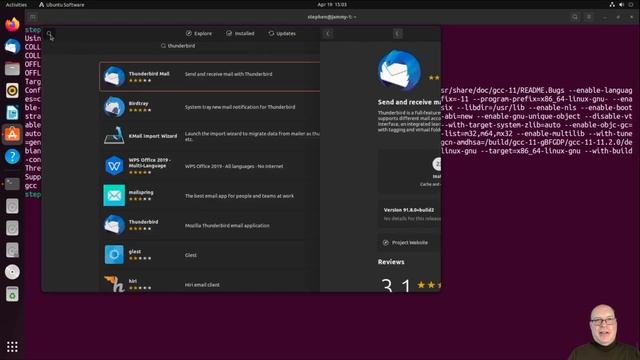Image resolution: width=640 pixels, height=360 pixels.
Task: Switch to the Updates tab
Action: tap(282, 33)
